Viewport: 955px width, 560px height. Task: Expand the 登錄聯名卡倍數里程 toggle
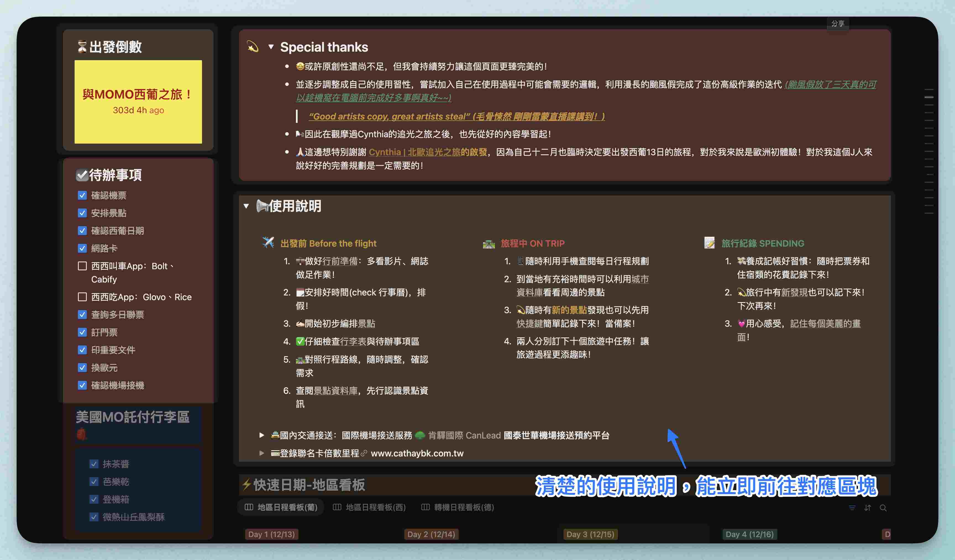pyautogui.click(x=261, y=453)
